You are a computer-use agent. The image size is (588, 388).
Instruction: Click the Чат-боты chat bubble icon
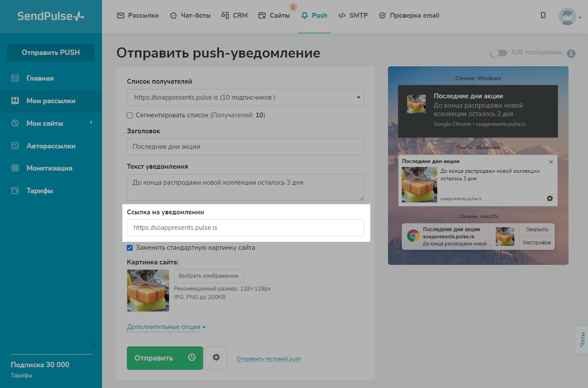[x=173, y=16]
